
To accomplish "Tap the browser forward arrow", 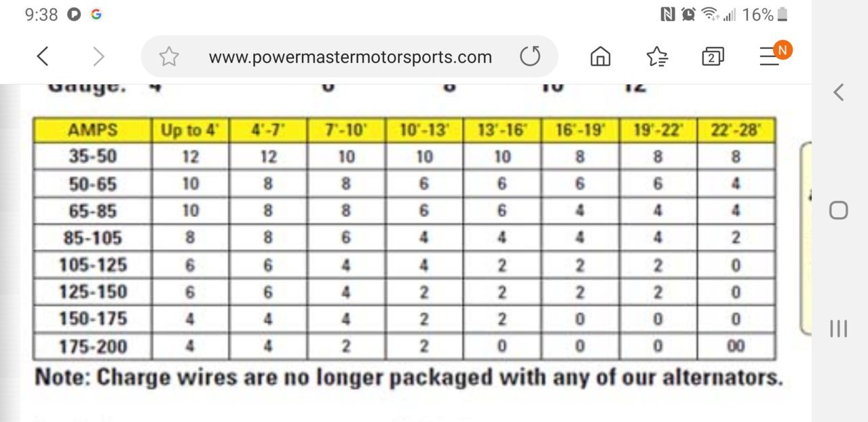I will [99, 57].
